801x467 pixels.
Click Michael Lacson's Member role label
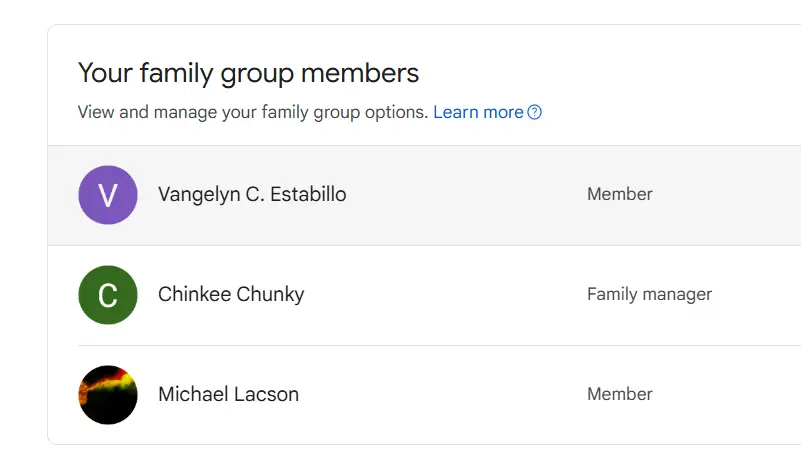tap(620, 394)
